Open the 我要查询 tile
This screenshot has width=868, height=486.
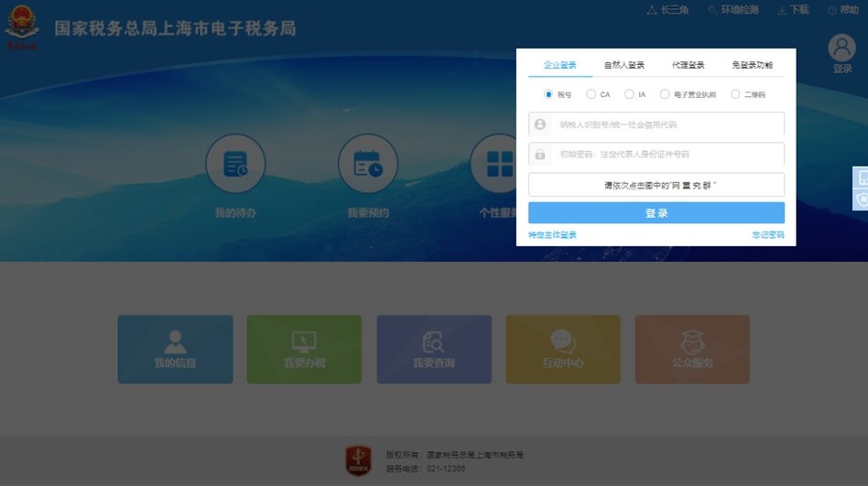(x=433, y=349)
